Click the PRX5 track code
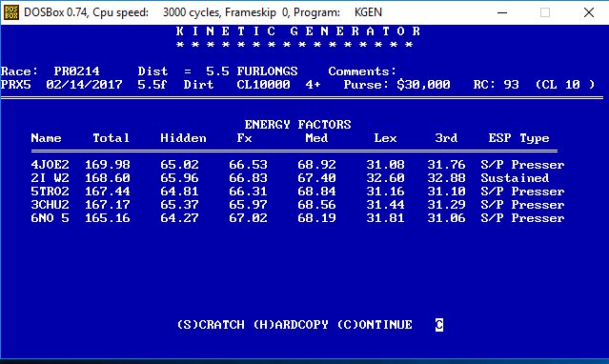Viewport: 609px width, 364px height. tap(15, 84)
